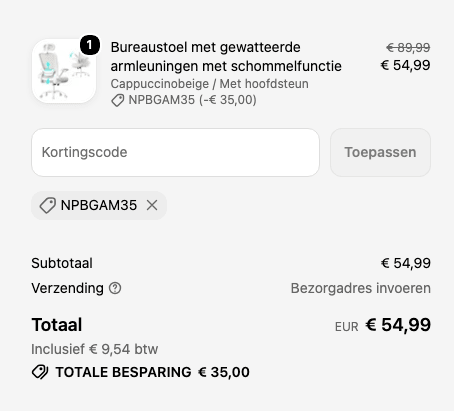Click the quantity badge showing 1

click(90, 45)
